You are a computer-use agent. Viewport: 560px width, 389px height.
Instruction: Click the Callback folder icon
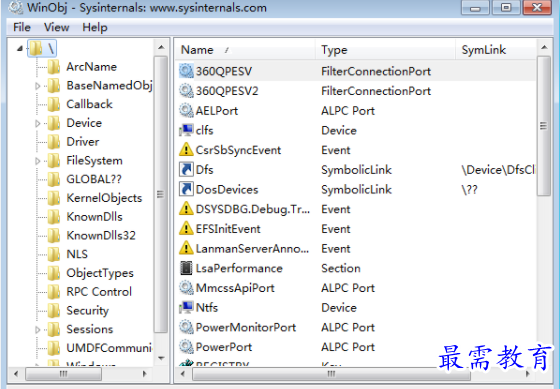54,104
